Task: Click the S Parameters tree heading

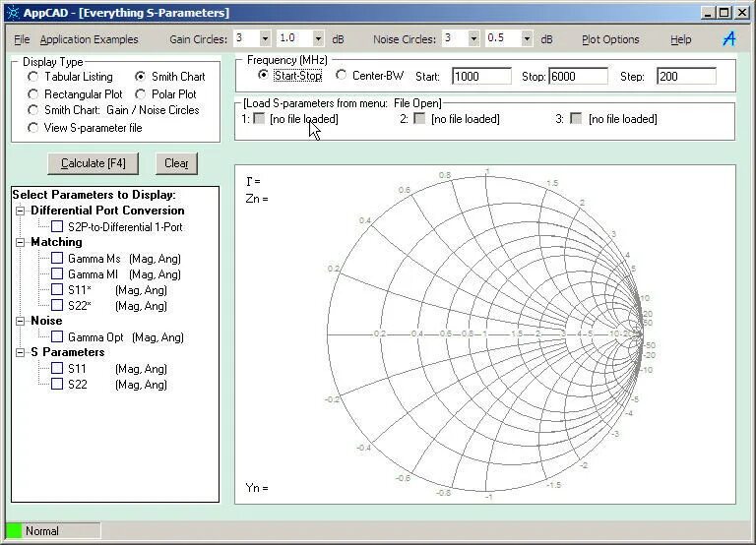Action: tap(68, 353)
